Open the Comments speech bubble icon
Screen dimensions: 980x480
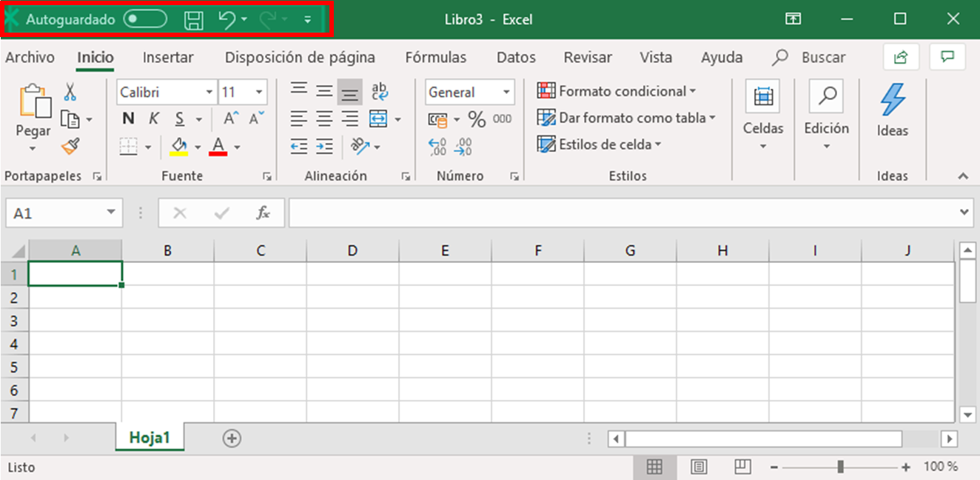947,57
